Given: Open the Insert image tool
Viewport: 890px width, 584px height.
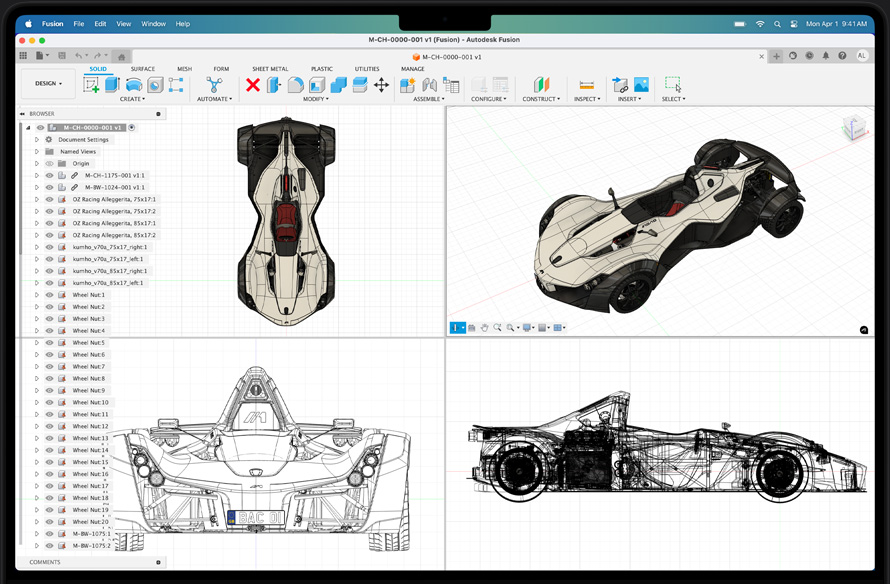Looking at the screenshot, I should click(x=641, y=83).
